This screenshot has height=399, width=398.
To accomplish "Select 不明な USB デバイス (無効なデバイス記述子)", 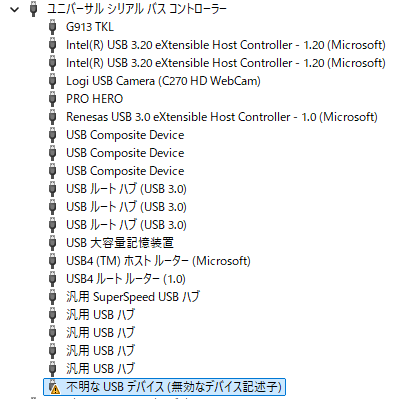I will [174, 387].
